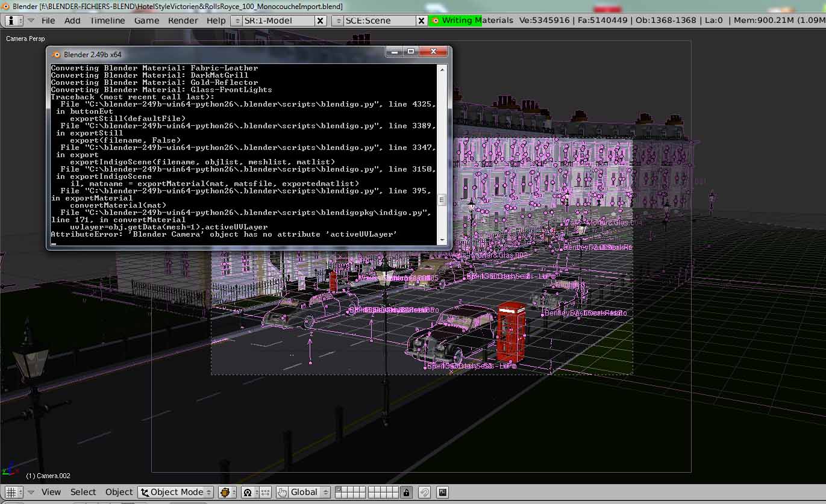Viewport: 826px width, 504px height.
Task: Click the '(1) Camera.002' viewport label
Action: 48,476
